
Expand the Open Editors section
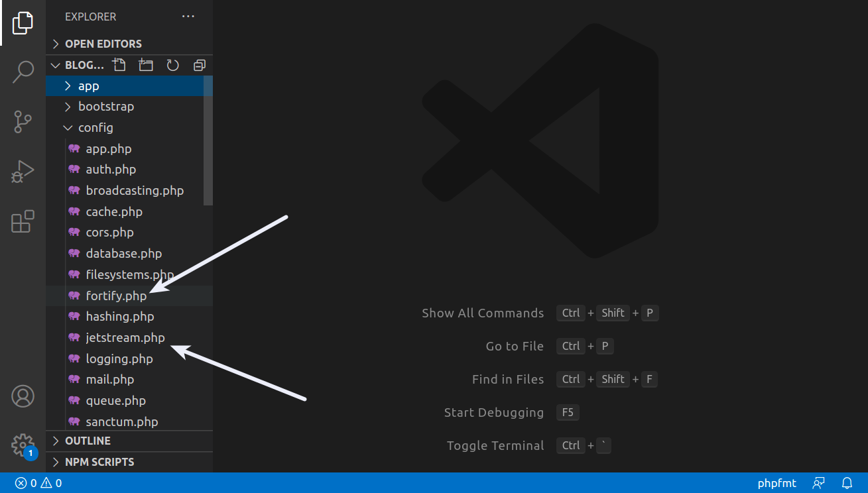point(103,44)
